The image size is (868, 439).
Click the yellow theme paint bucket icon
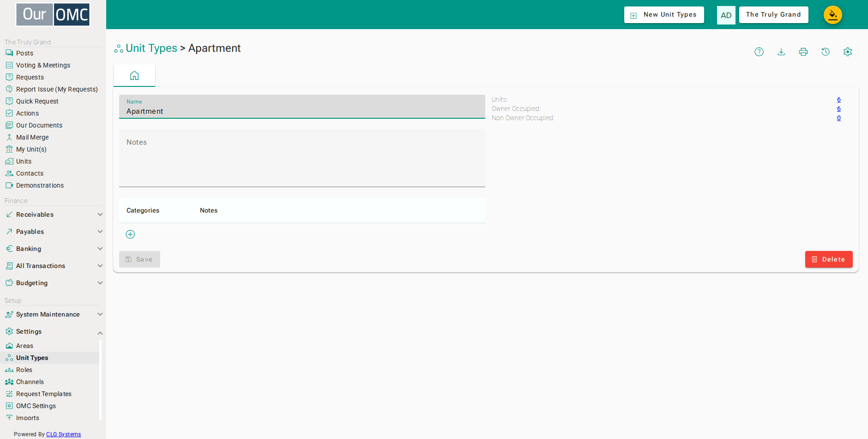coord(833,15)
